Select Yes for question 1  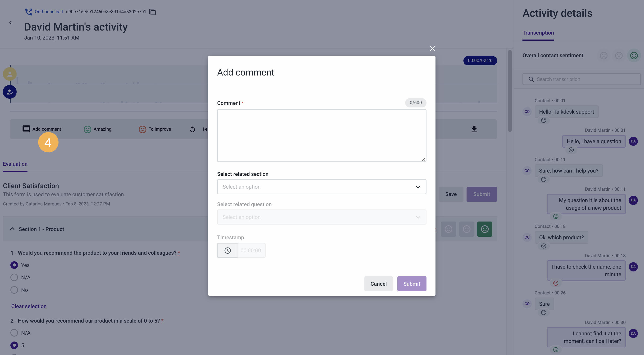click(14, 265)
